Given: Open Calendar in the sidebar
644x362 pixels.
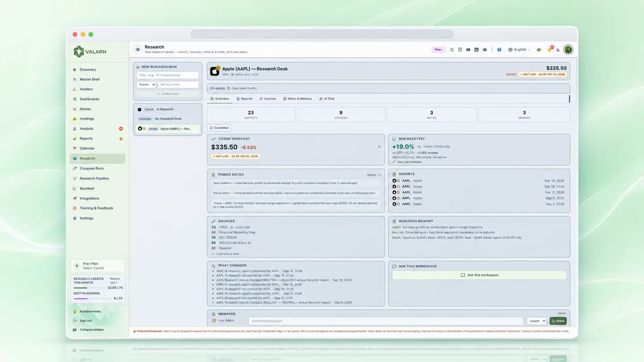Looking at the screenshot, I should coord(97,148).
